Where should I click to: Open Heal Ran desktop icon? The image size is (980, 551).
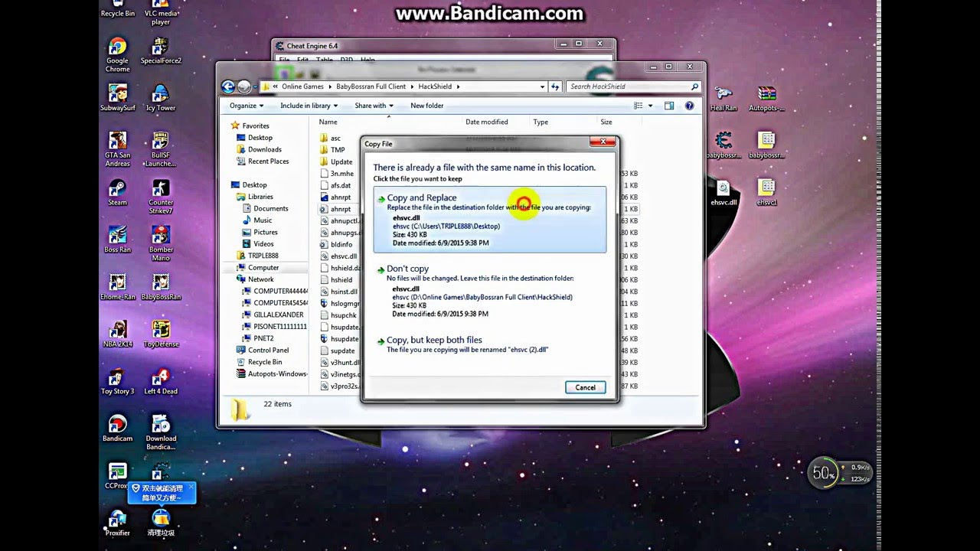click(724, 98)
